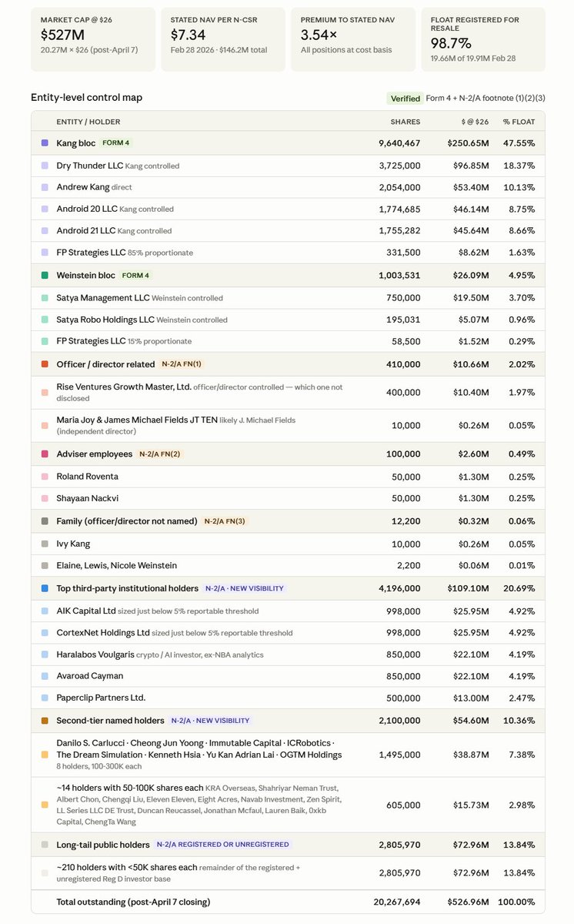Select the % FLOAT column header
The height and width of the screenshot is (924, 574).
click(x=519, y=122)
